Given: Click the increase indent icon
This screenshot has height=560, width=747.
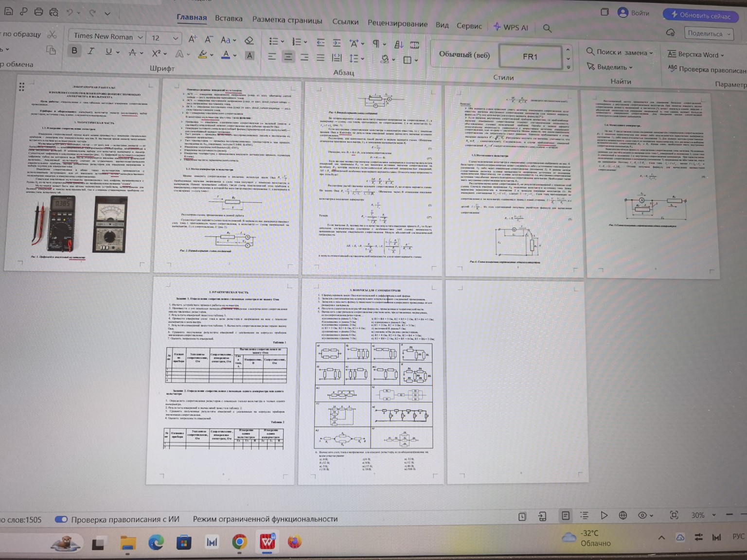Looking at the screenshot, I should coord(337,43).
